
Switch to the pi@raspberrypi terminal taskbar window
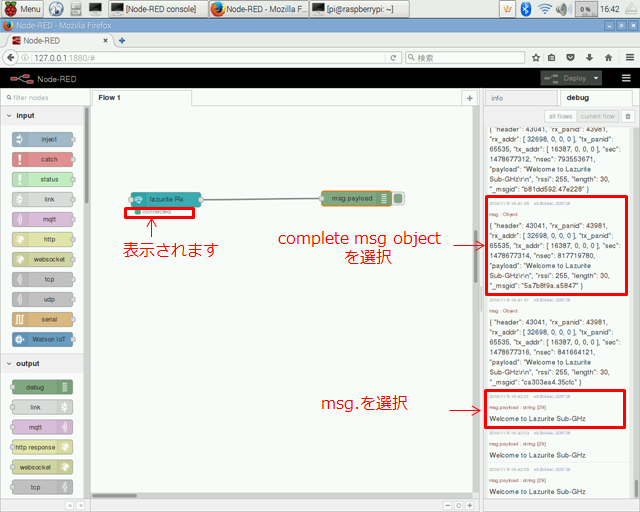point(360,9)
